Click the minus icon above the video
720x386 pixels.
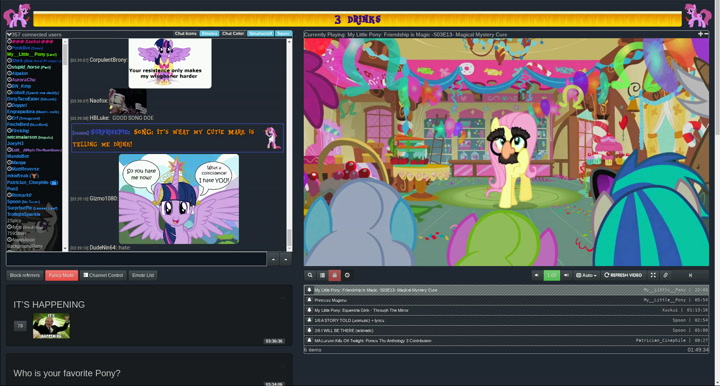click(706, 34)
